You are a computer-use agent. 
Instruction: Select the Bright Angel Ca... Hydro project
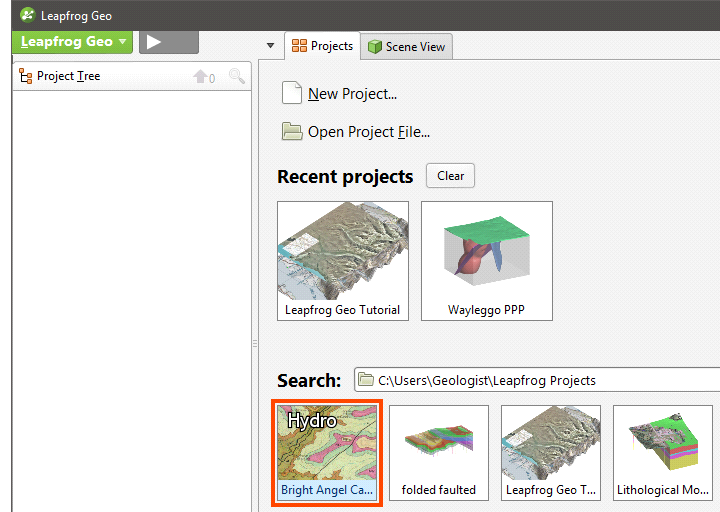(x=327, y=453)
